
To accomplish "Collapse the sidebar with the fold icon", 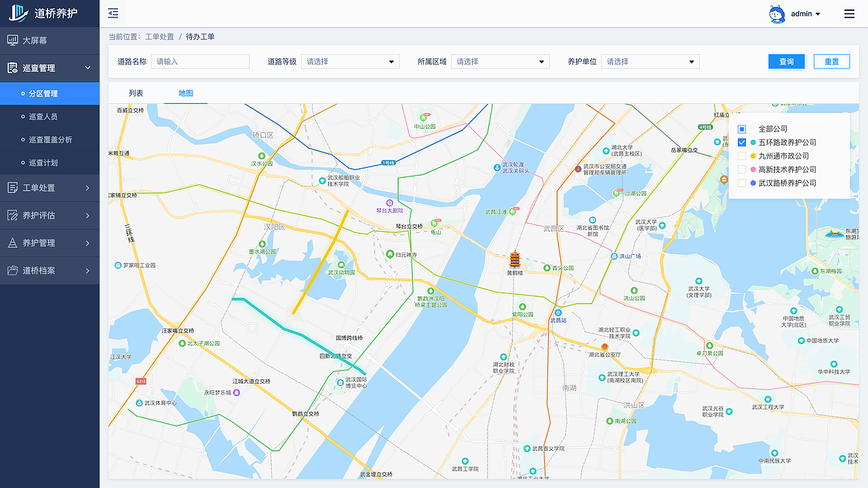I will (x=113, y=14).
